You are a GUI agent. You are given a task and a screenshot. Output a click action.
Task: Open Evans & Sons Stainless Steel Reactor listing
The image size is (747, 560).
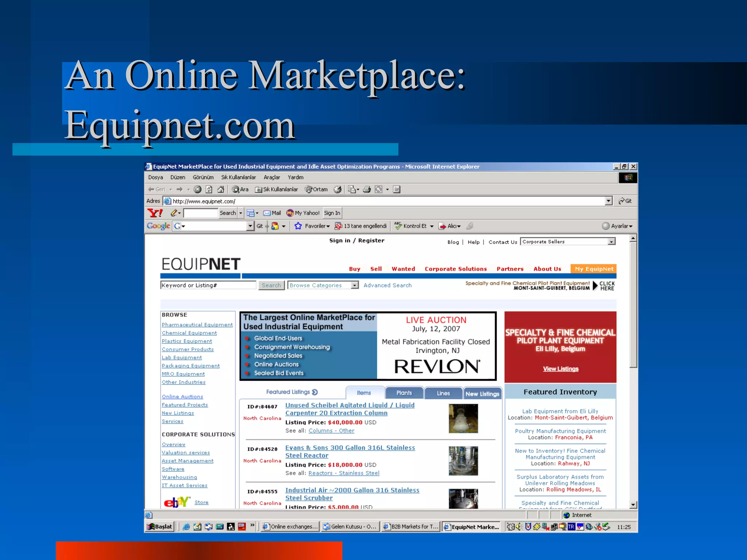click(350, 451)
